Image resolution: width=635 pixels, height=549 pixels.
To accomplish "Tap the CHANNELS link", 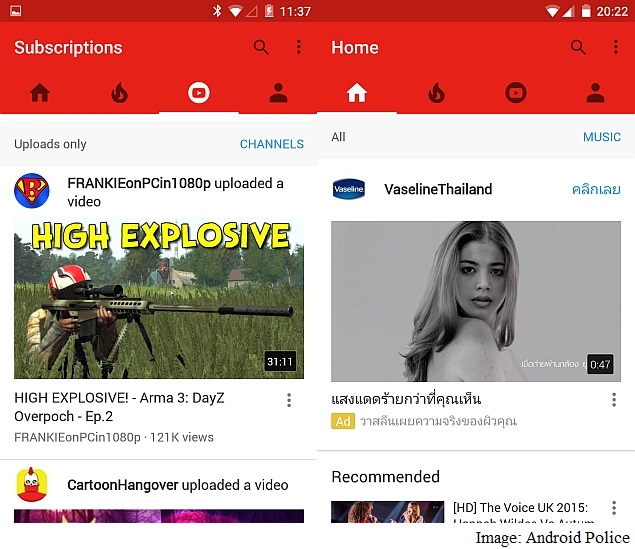I will pos(272,144).
